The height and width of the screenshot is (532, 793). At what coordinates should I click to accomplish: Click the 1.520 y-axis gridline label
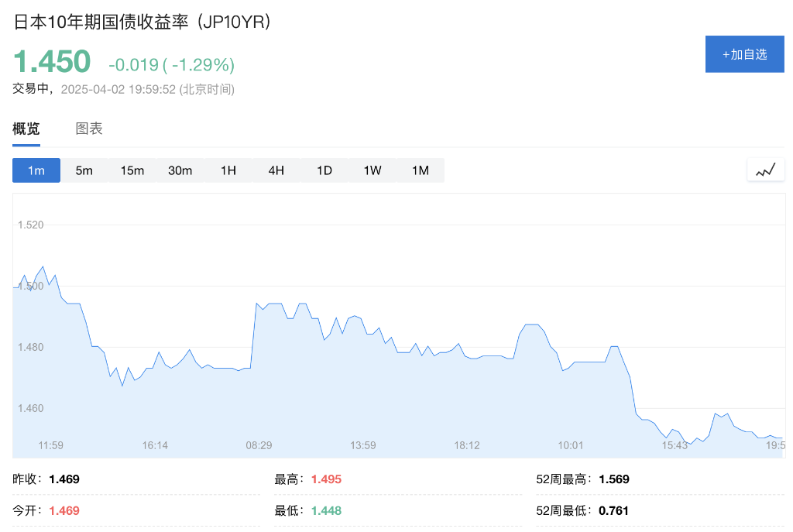[31, 225]
